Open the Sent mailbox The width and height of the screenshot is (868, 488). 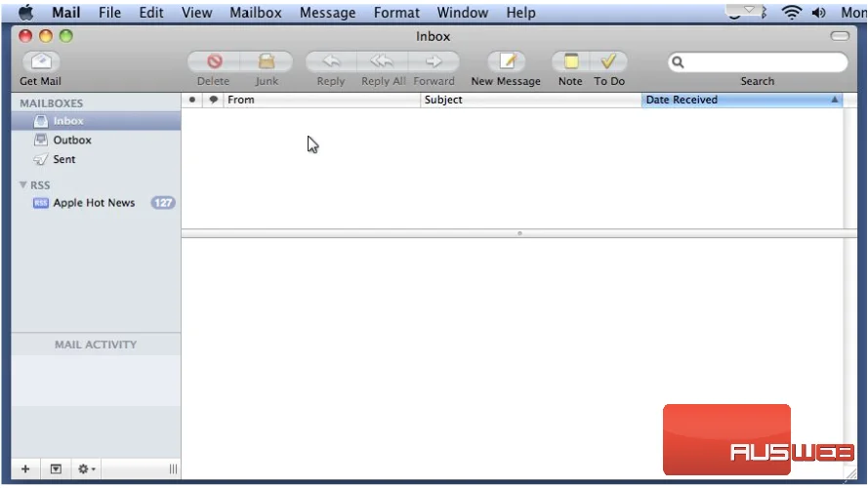tap(96, 159)
